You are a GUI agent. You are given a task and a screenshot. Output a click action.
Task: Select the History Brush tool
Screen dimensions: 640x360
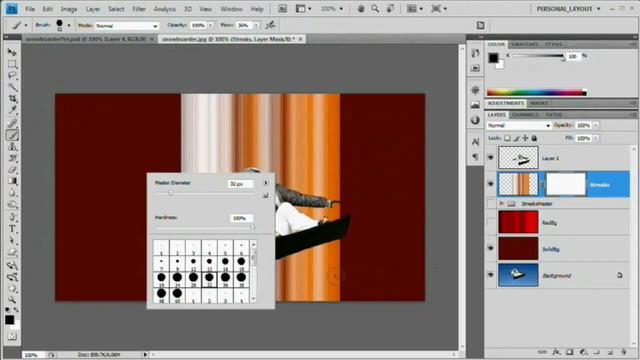pyautogui.click(x=12, y=158)
